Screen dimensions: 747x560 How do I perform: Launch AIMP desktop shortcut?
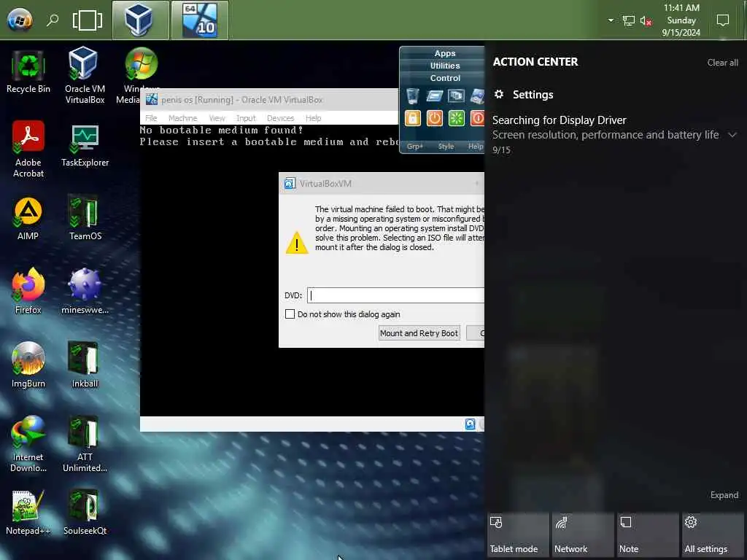tap(28, 219)
